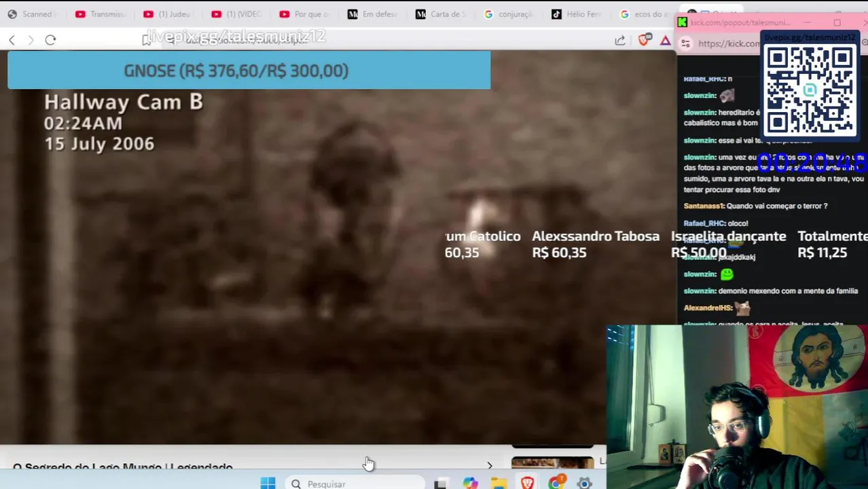Click the Kick logo in popout title bar
The image size is (868, 489).
(x=683, y=23)
